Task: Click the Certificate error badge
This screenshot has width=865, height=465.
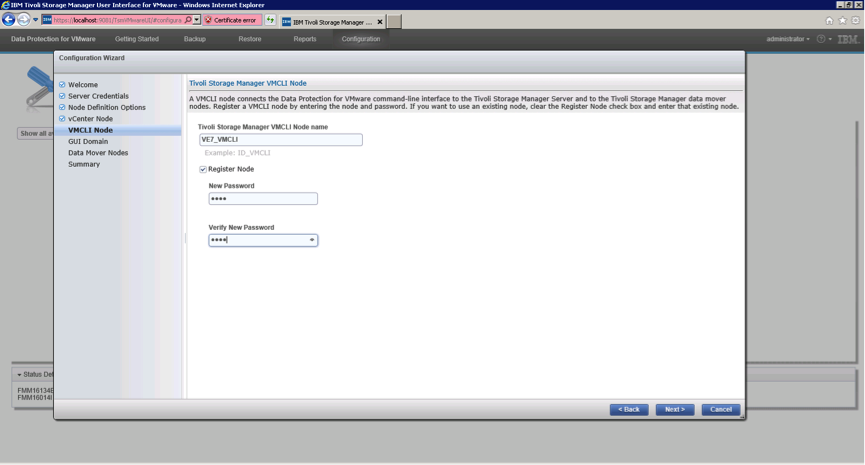Action: coord(232,20)
